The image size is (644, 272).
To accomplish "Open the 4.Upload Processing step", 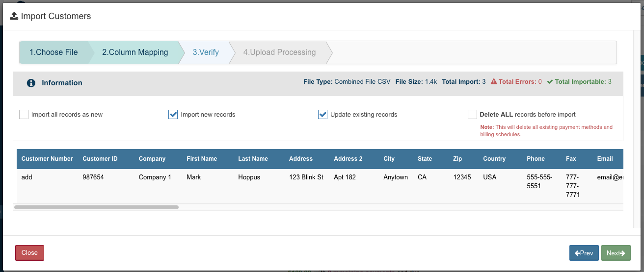I will [x=279, y=52].
